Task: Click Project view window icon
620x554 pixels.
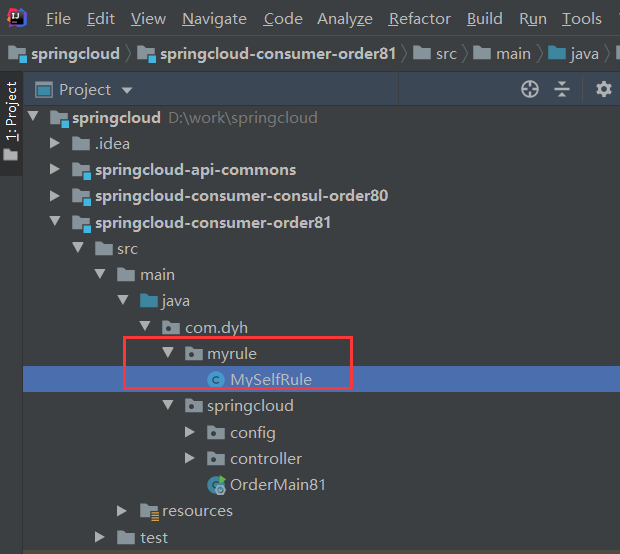Action: 43,90
